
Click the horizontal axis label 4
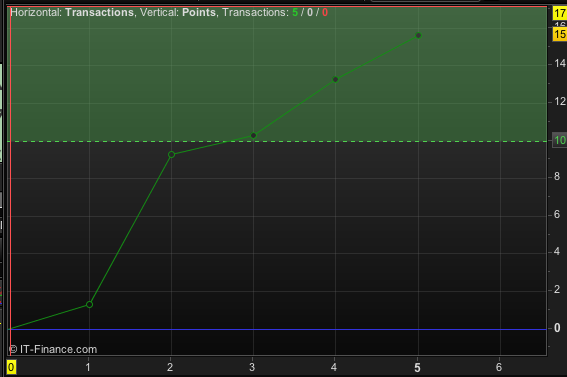pos(334,368)
